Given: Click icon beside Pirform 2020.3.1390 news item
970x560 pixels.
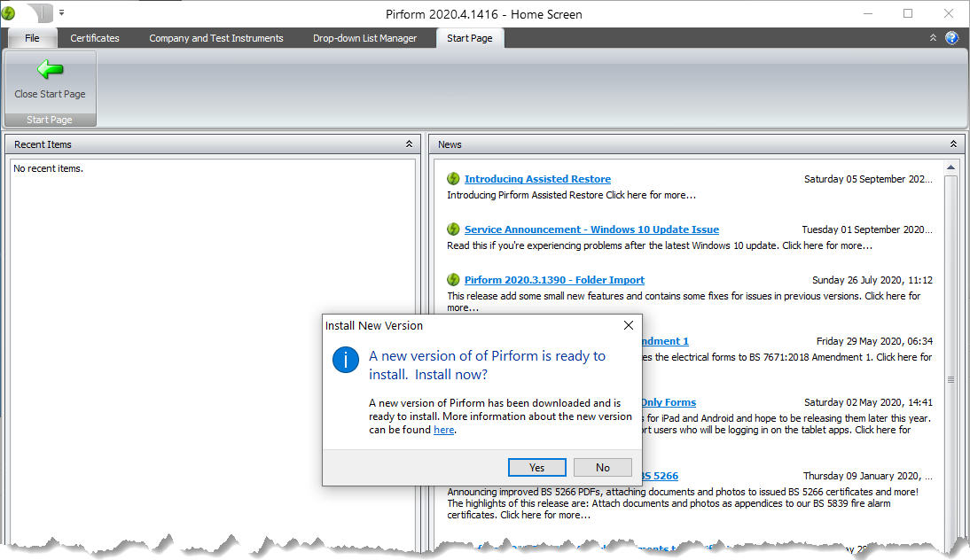Looking at the screenshot, I should [x=454, y=280].
